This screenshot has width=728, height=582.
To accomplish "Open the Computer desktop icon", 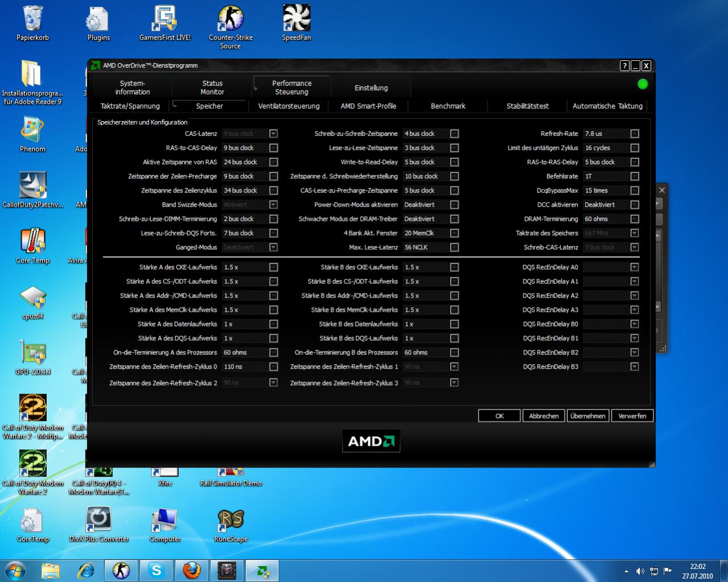I will 165,525.
